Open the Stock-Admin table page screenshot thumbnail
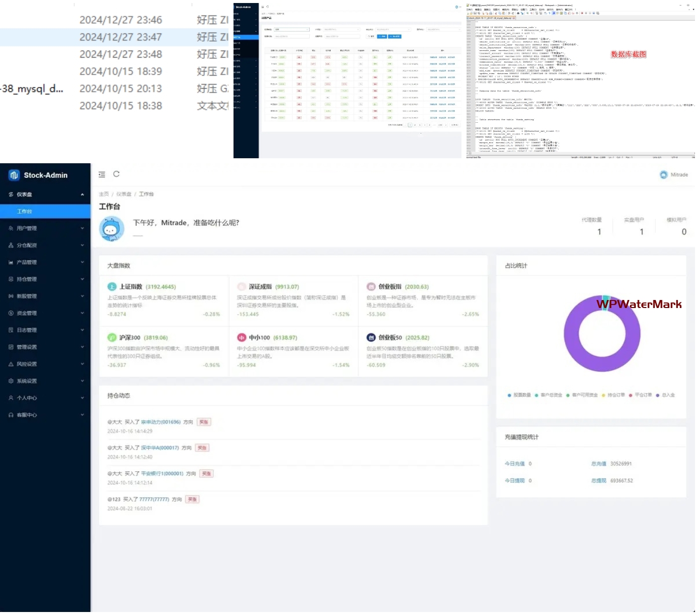The width and height of the screenshot is (697, 616). [347, 80]
